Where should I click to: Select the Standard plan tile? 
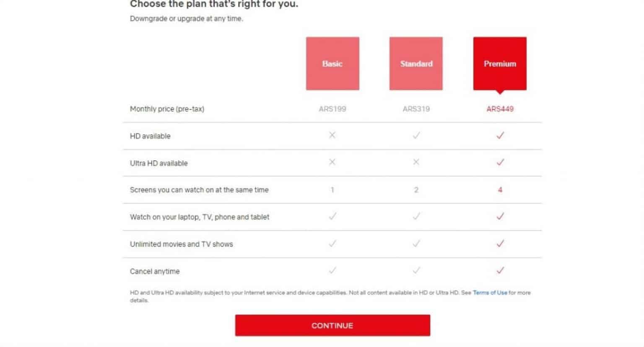416,63
